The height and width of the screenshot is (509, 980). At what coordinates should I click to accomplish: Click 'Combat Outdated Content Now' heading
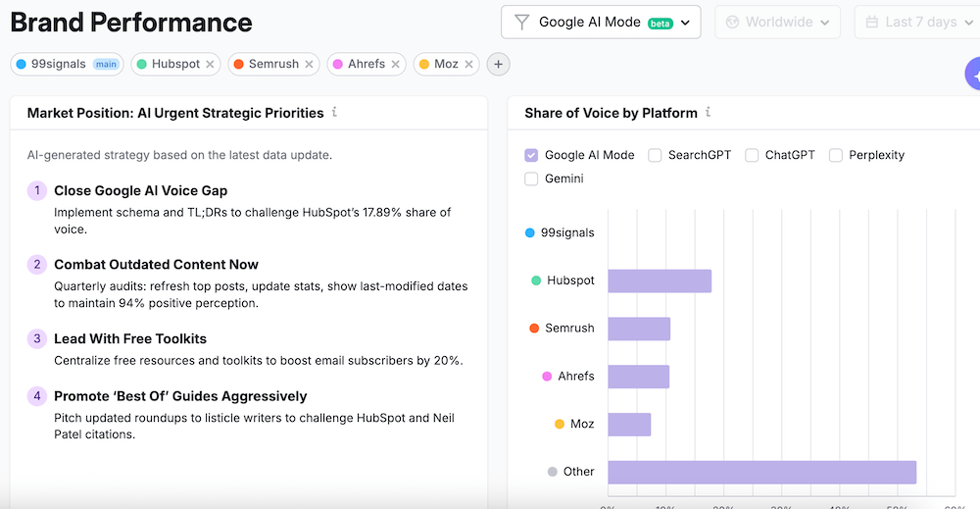tap(156, 265)
